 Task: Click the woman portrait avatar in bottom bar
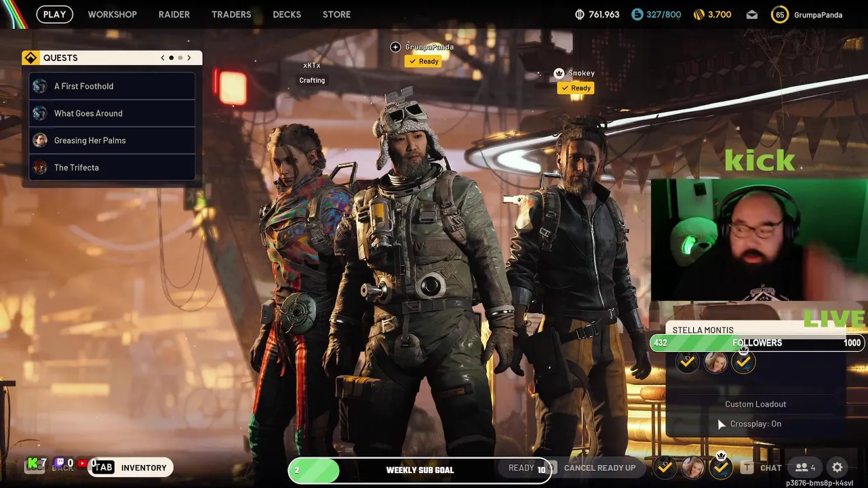693,467
